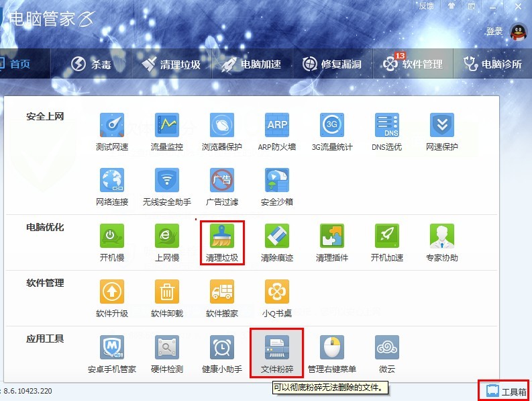Switch to the 杀毒 antivirus tab
The width and height of the screenshot is (532, 401).
point(91,64)
